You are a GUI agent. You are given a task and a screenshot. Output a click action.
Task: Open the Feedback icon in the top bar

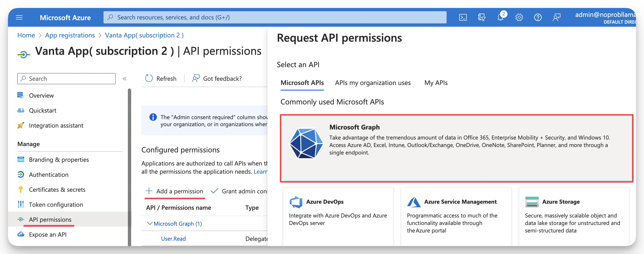point(556,17)
